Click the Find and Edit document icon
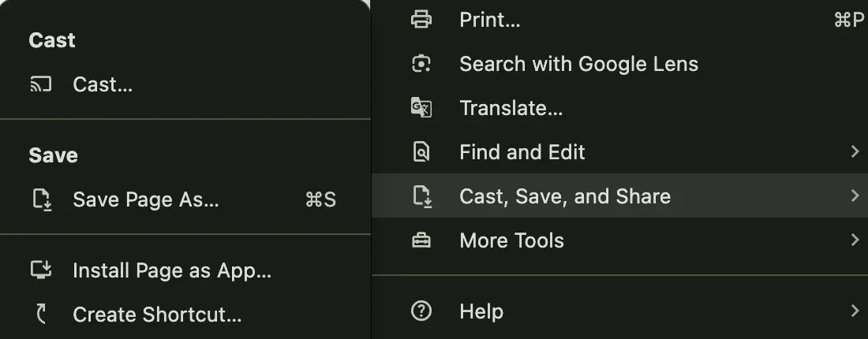 pos(421,152)
